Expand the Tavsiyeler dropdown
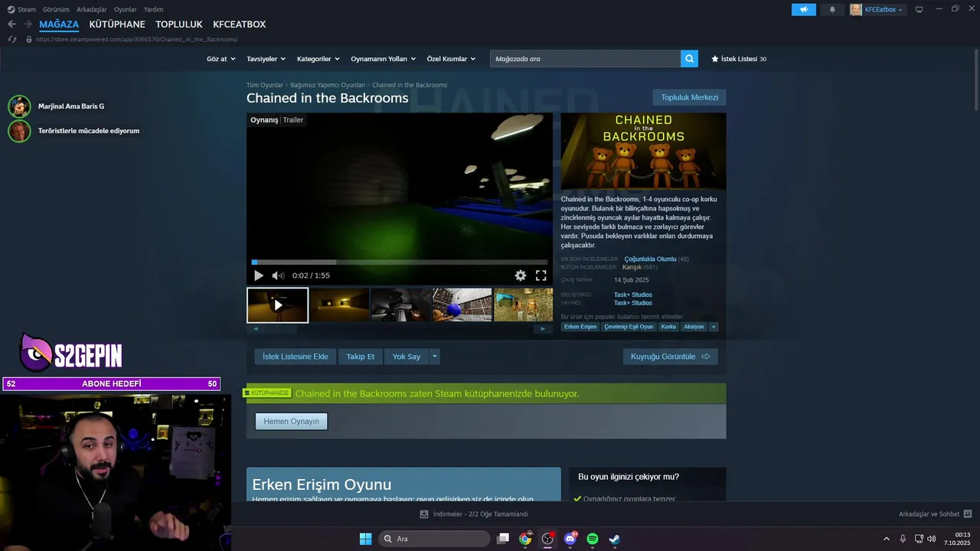This screenshot has width=980, height=551. click(266, 59)
